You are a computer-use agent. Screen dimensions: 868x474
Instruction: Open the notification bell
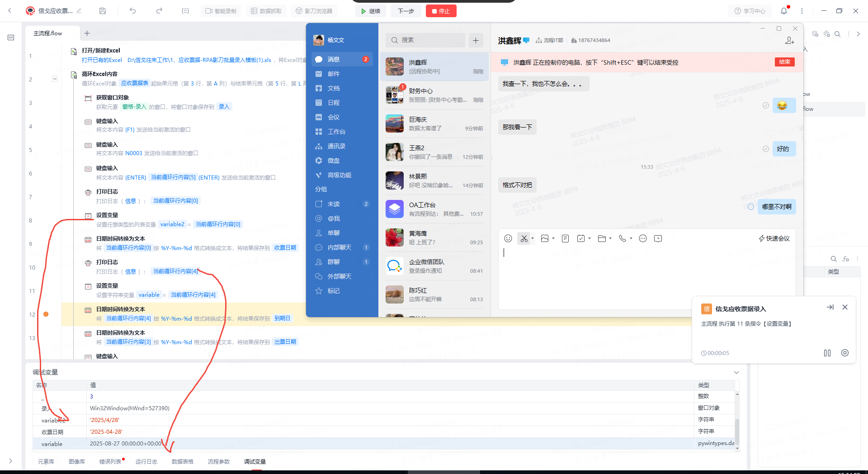coord(784,11)
